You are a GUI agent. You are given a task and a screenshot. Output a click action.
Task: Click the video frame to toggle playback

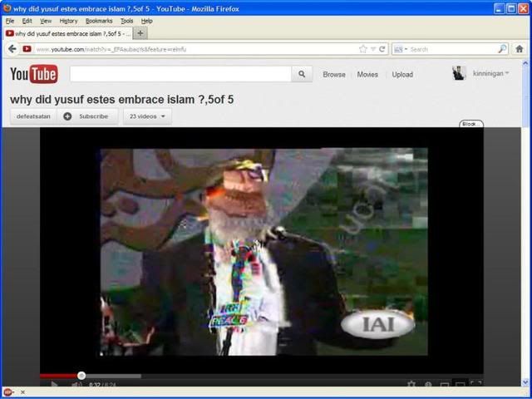[262, 251]
